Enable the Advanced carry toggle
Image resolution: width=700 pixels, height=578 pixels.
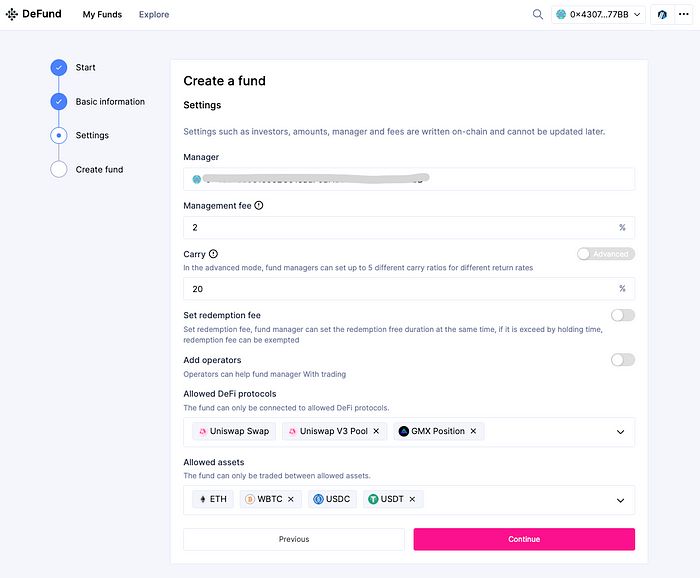click(605, 254)
